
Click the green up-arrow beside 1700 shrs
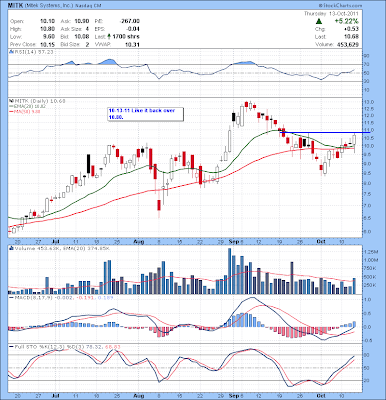point(109,37)
